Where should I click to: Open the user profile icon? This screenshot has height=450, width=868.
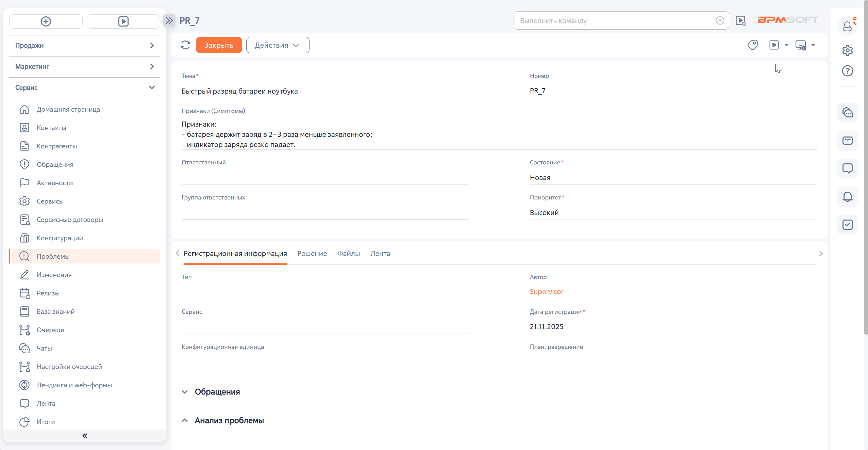pos(847,26)
